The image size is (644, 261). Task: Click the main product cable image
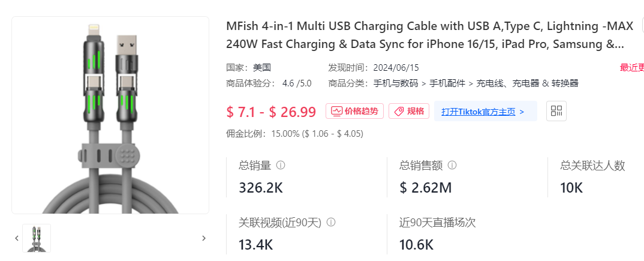tap(110, 115)
